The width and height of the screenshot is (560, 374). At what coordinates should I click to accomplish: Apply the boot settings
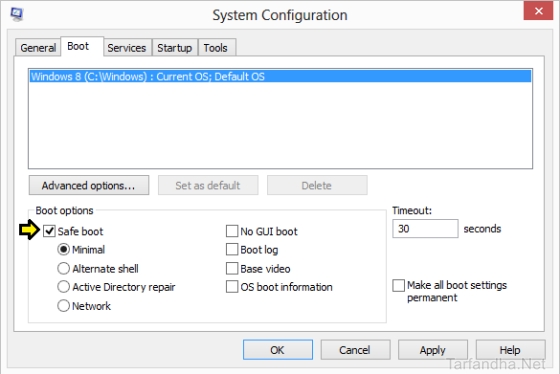[x=432, y=350]
